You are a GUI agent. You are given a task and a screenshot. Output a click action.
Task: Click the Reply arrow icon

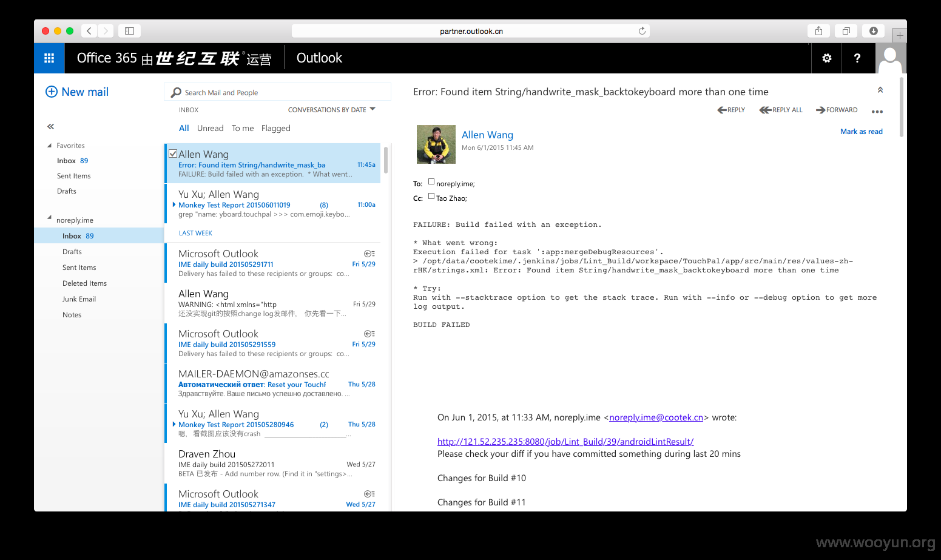722,110
